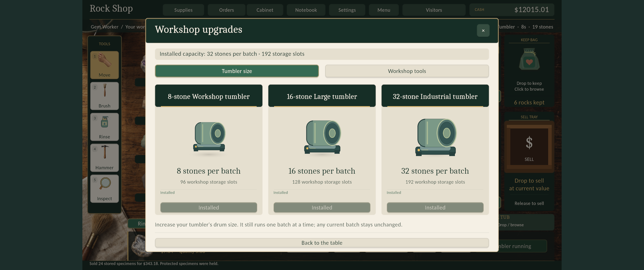Switch to the Workshop tools tab

[x=407, y=71]
